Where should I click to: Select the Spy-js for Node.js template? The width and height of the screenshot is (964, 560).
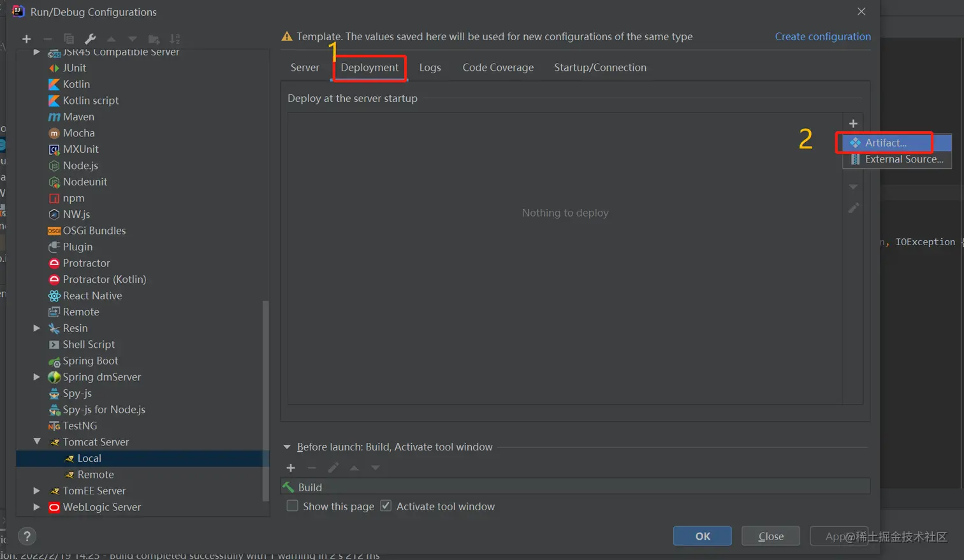coord(104,410)
